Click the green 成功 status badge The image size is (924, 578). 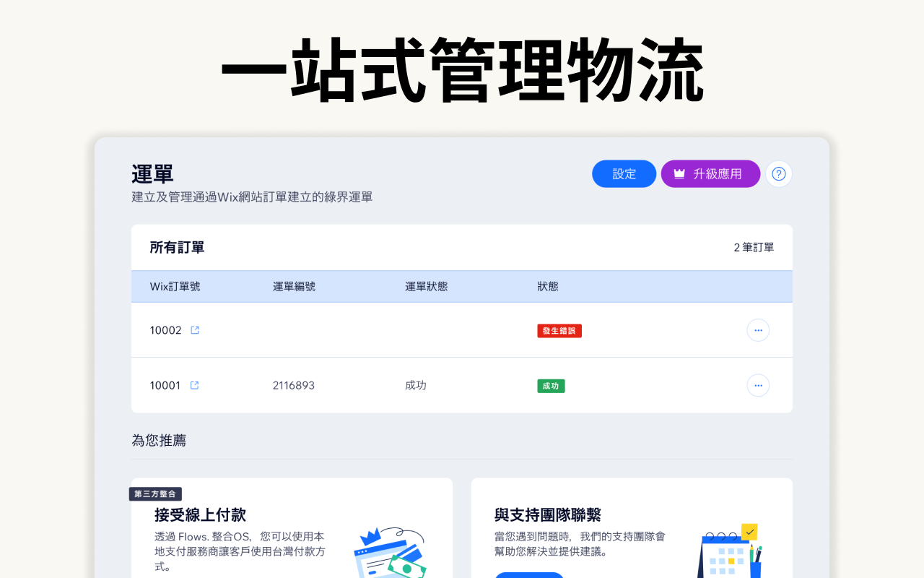click(551, 386)
